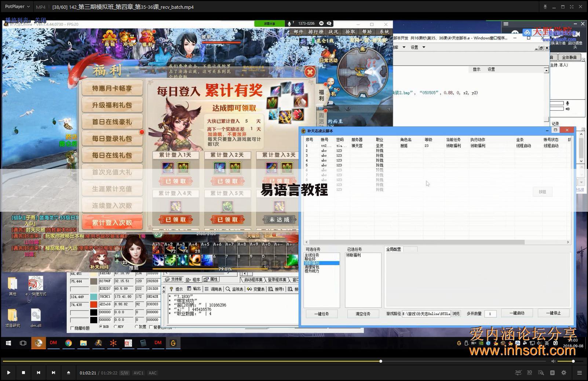Click the 一键停止 stop button
Screen dimensions: 588x381
(x=553, y=313)
